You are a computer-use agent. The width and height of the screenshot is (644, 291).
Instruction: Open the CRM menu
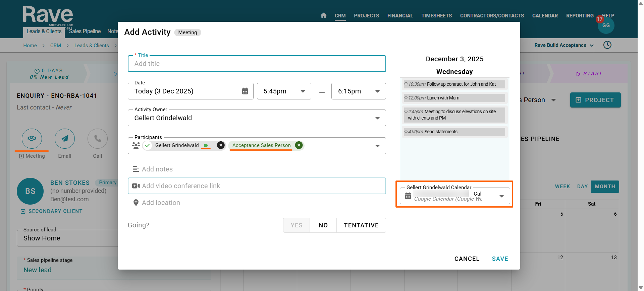[340, 16]
